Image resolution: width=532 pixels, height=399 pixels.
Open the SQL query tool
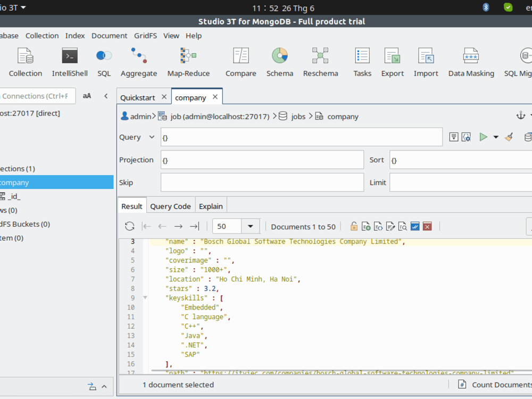(104, 62)
